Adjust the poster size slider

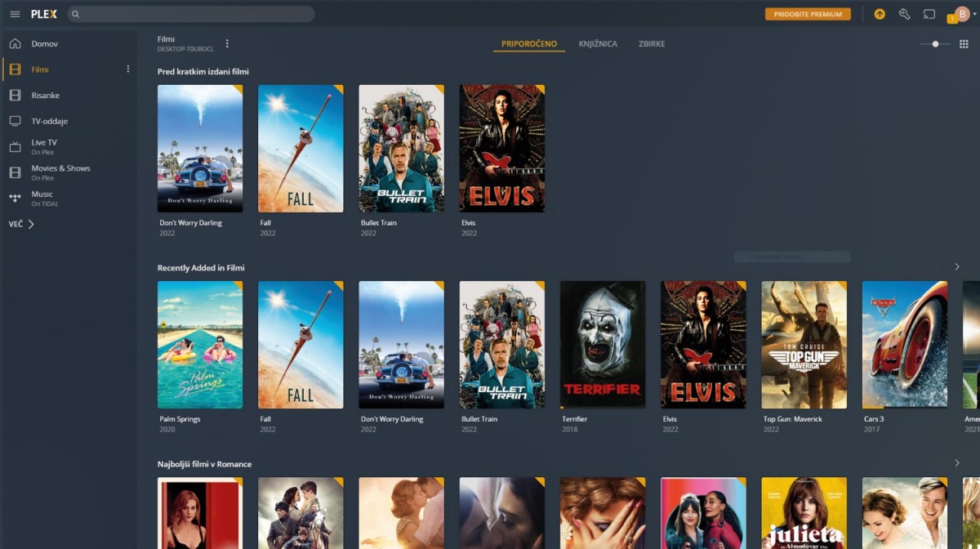coord(934,43)
